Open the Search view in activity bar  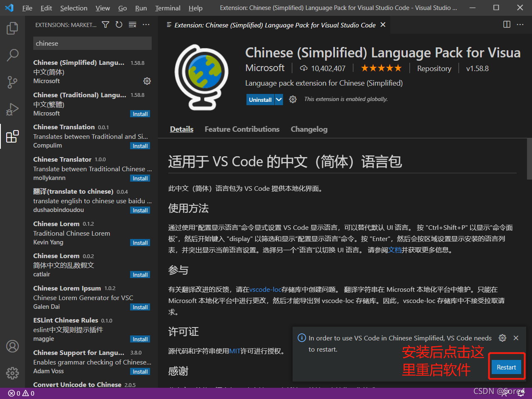[12, 55]
